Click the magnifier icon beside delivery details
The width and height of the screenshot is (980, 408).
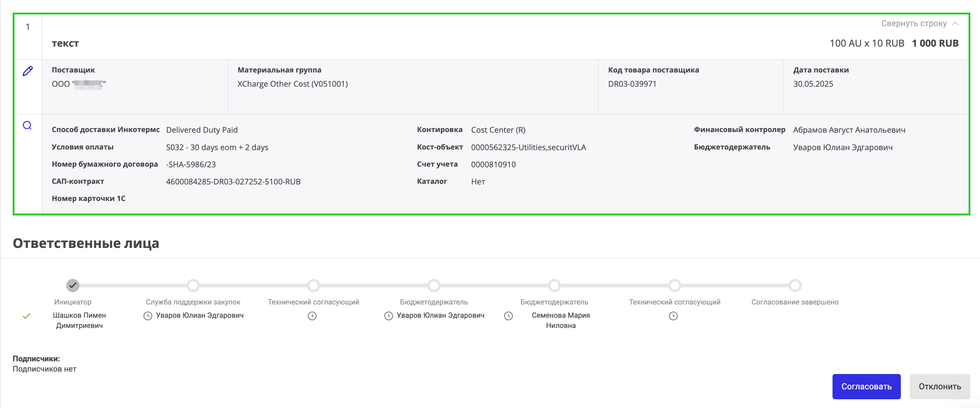(x=27, y=125)
